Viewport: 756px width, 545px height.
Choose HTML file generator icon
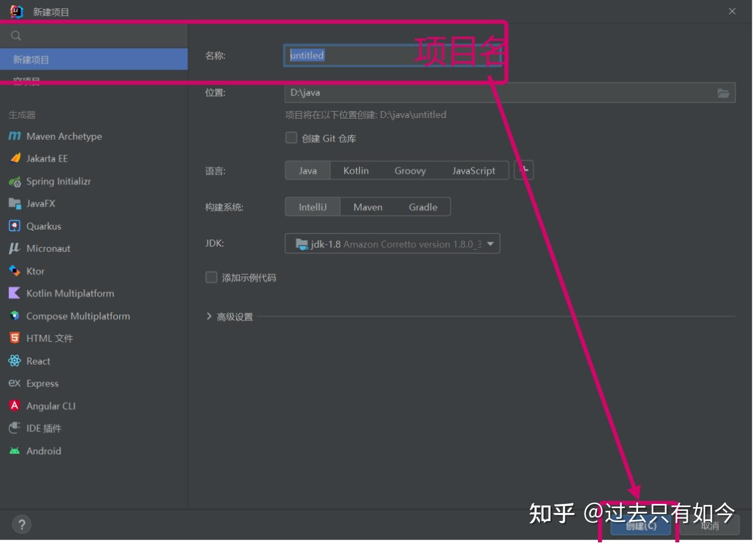15,338
